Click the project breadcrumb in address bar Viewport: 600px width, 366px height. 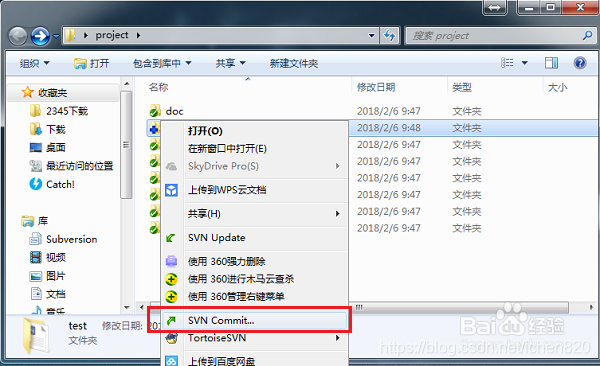112,35
